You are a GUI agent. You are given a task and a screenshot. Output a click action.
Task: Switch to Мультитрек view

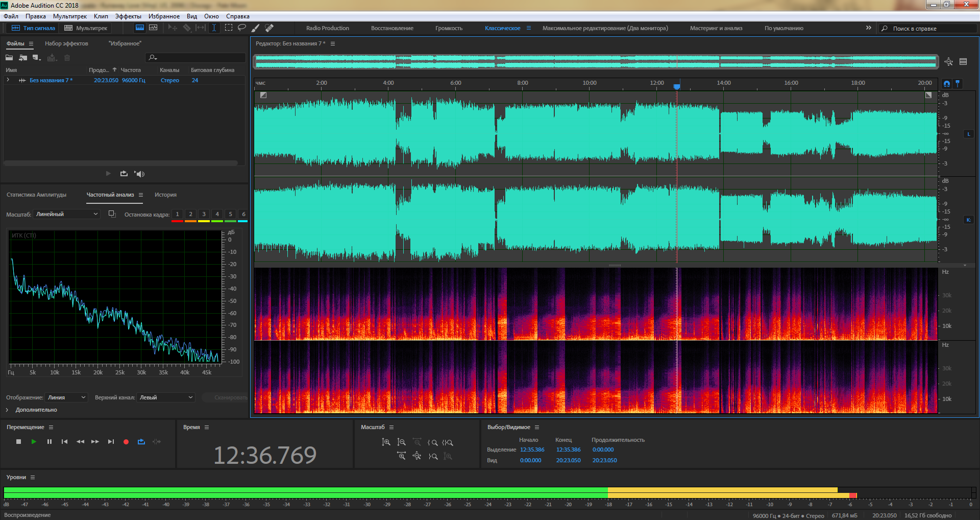86,28
